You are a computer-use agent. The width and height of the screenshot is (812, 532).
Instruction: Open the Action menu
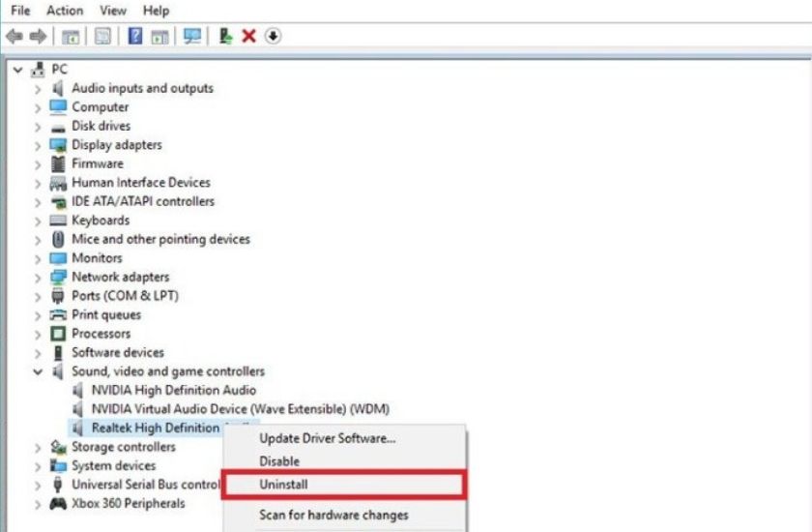click(65, 11)
